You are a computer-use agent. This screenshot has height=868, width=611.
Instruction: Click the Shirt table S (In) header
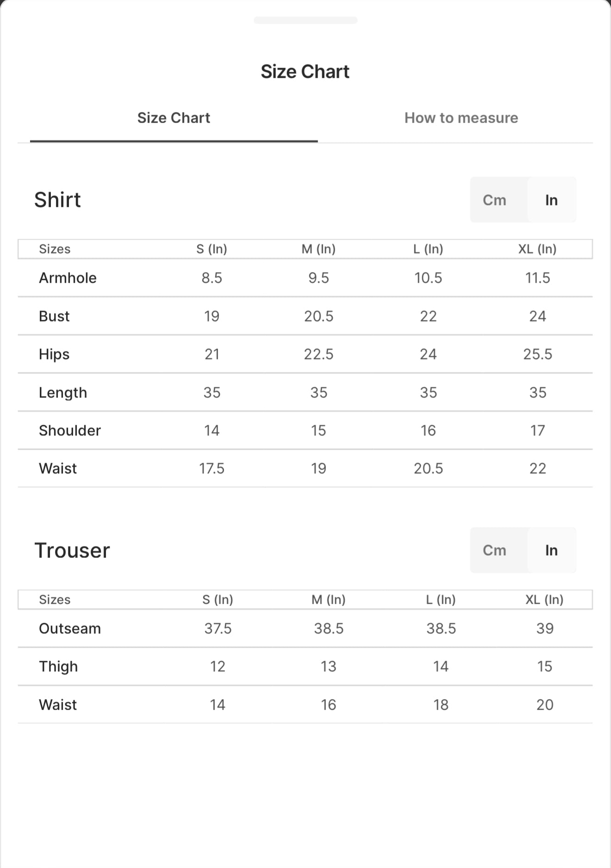pyautogui.click(x=212, y=249)
